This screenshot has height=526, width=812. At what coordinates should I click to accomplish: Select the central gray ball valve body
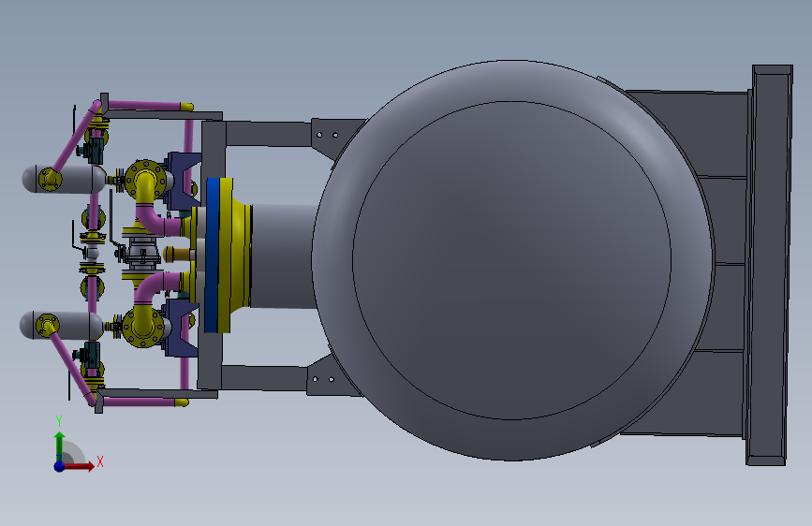142,255
